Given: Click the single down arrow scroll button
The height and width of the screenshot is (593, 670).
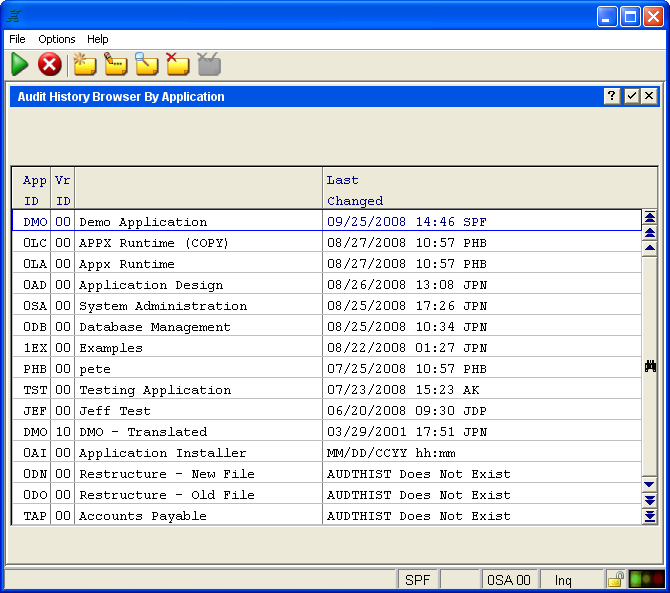Looking at the screenshot, I should (x=649, y=484).
